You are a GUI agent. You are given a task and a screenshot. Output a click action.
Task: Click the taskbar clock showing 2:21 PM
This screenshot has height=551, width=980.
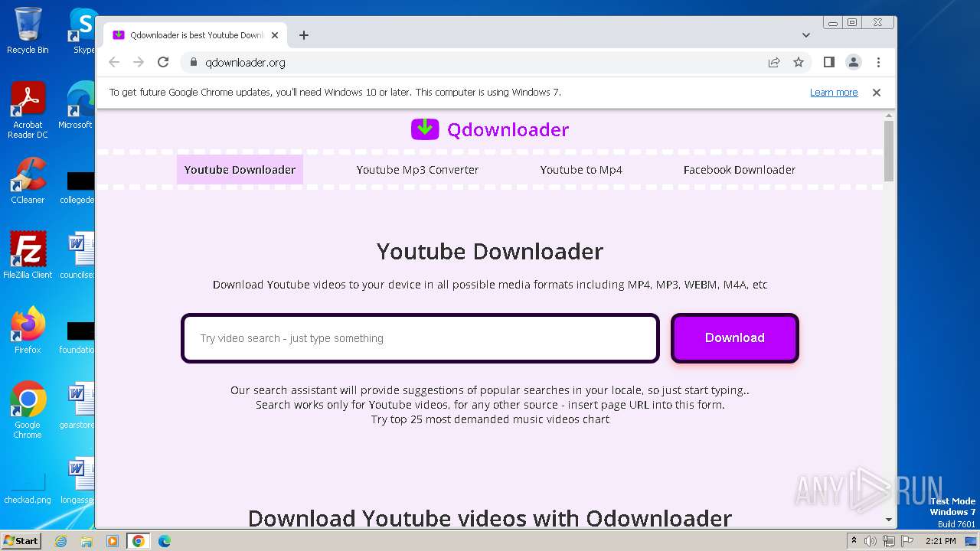point(941,541)
